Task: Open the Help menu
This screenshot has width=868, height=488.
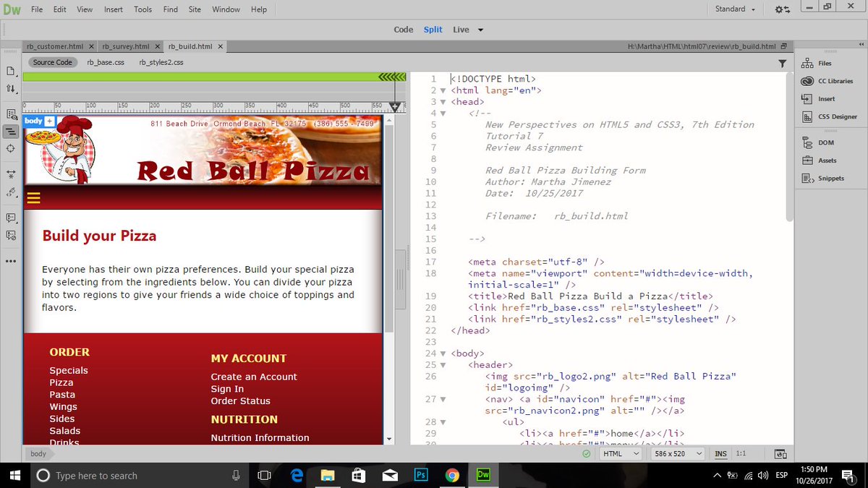Action: point(259,9)
